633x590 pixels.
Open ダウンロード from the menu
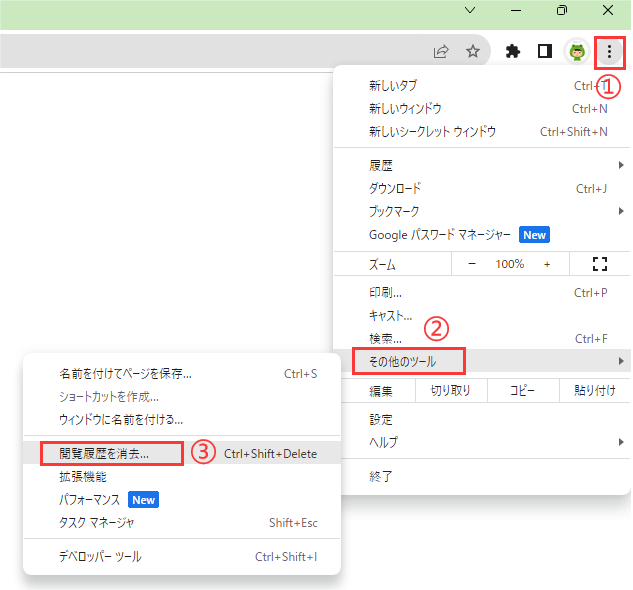pos(482,189)
